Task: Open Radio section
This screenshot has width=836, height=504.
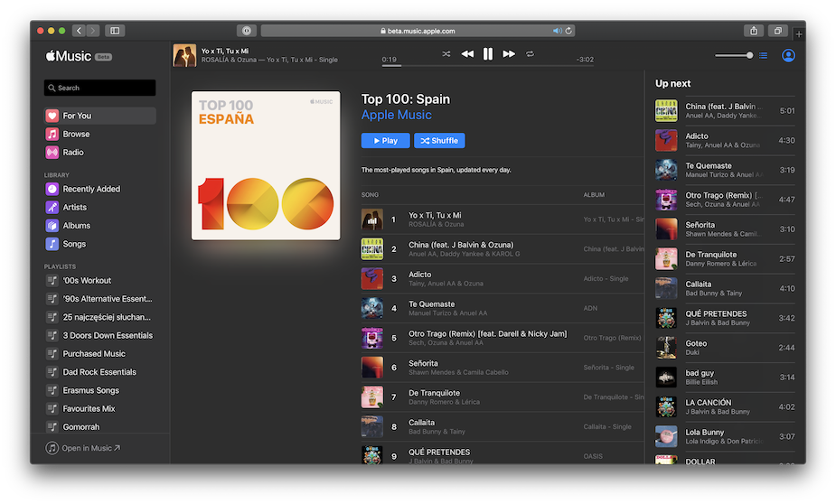Action: coord(99,153)
